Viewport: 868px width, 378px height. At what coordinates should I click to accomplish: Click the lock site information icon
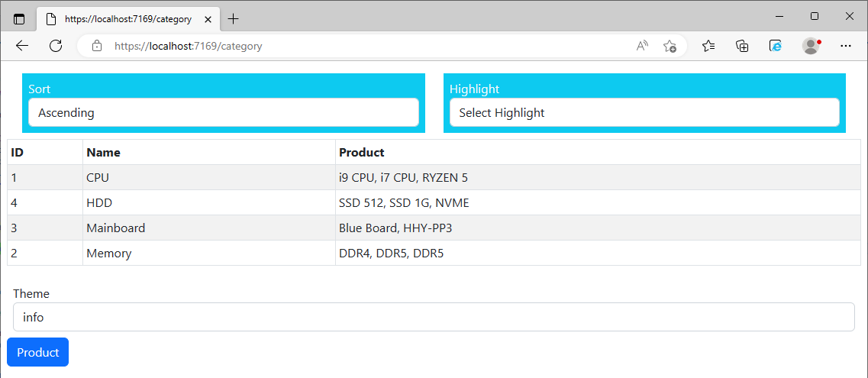tap(97, 46)
